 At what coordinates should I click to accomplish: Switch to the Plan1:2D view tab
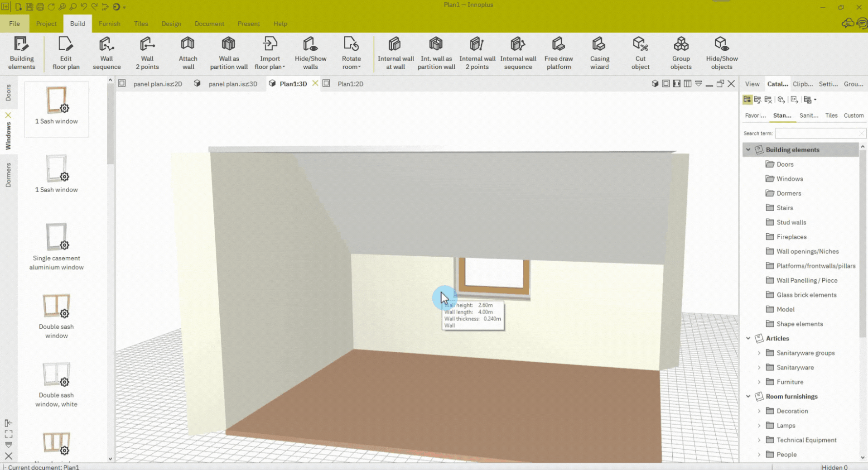[350, 84]
